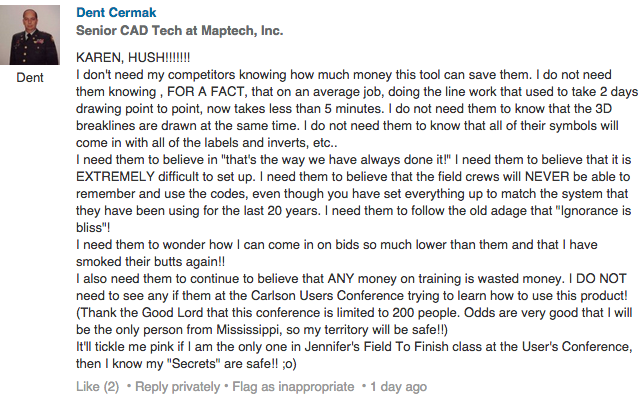Click the 'smoked their butts again!!' text
The image size is (643, 396).
[x=150, y=262]
